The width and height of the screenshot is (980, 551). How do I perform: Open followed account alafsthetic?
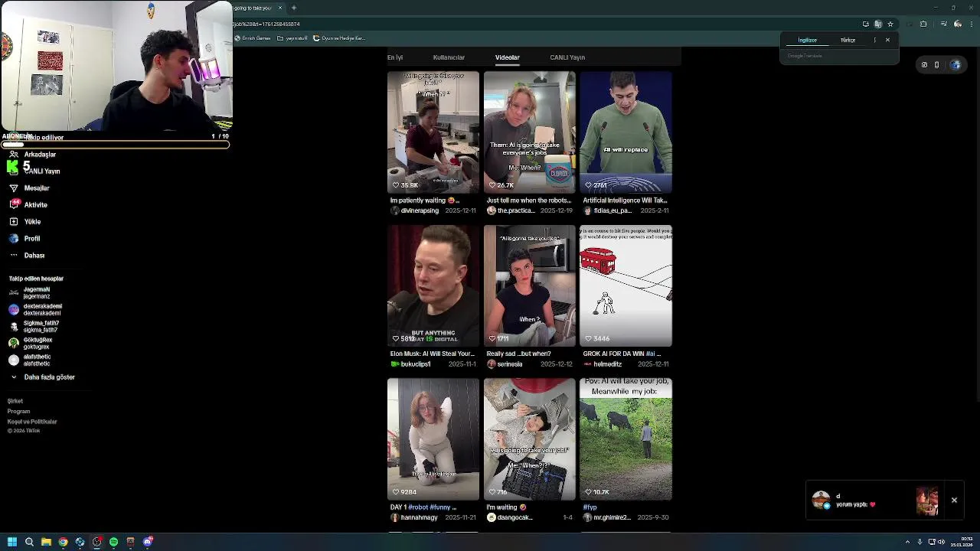click(30, 360)
